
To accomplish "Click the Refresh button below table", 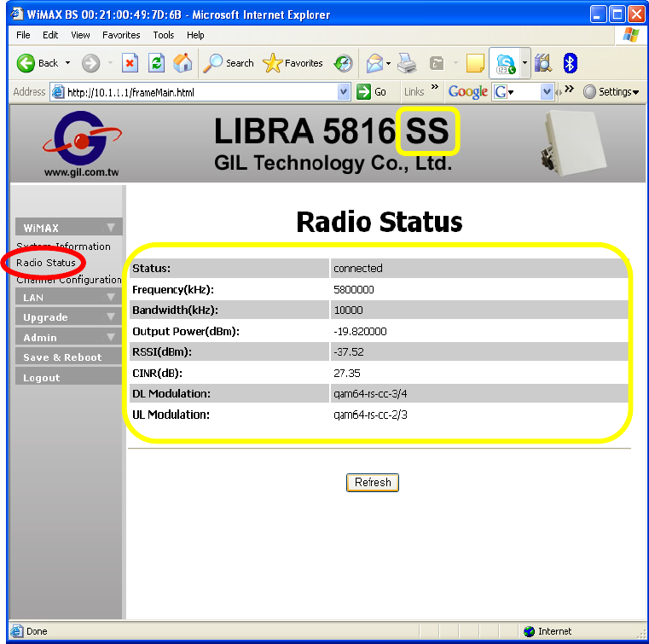I will coord(373,483).
